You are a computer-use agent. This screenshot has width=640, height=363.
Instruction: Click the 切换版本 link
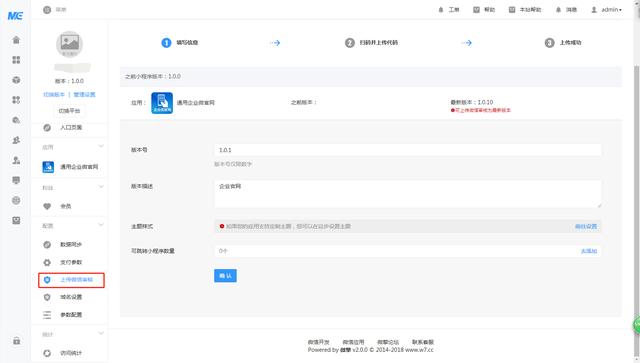coord(54,95)
